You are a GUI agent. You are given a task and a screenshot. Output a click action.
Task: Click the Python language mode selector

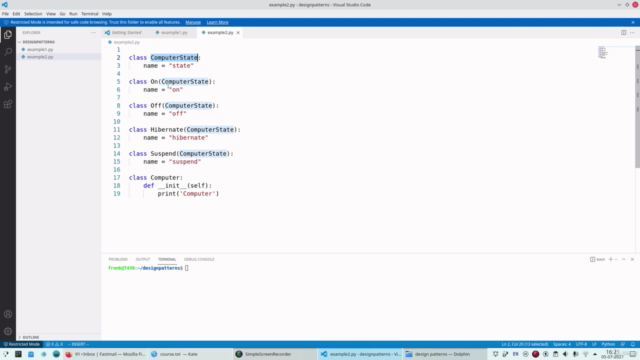point(608,344)
